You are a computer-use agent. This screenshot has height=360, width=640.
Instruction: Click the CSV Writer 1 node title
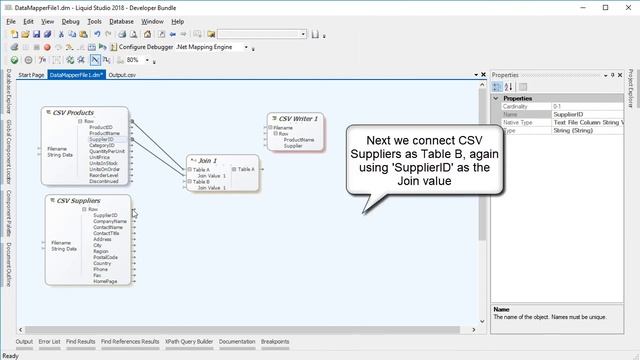coord(298,119)
